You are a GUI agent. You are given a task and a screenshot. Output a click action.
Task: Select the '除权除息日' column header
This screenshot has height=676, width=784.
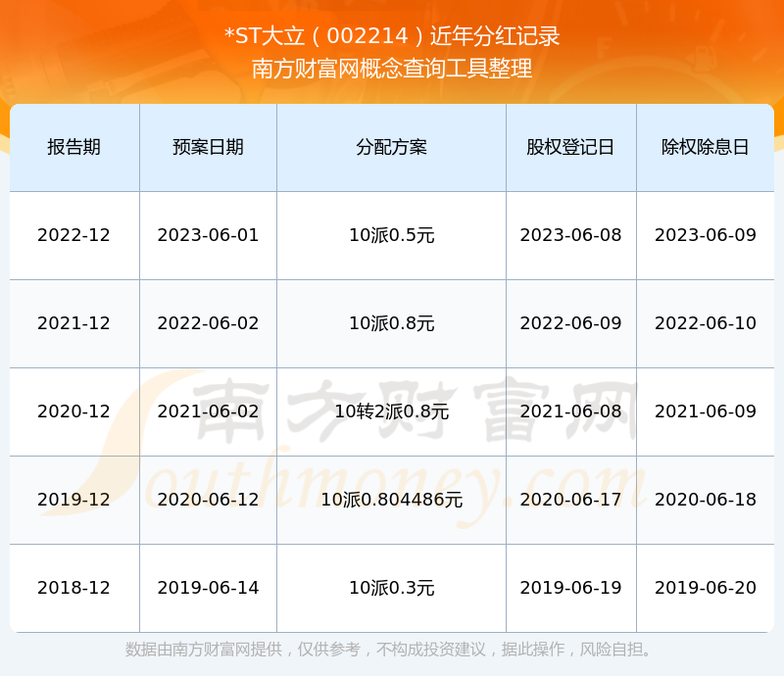705,147
